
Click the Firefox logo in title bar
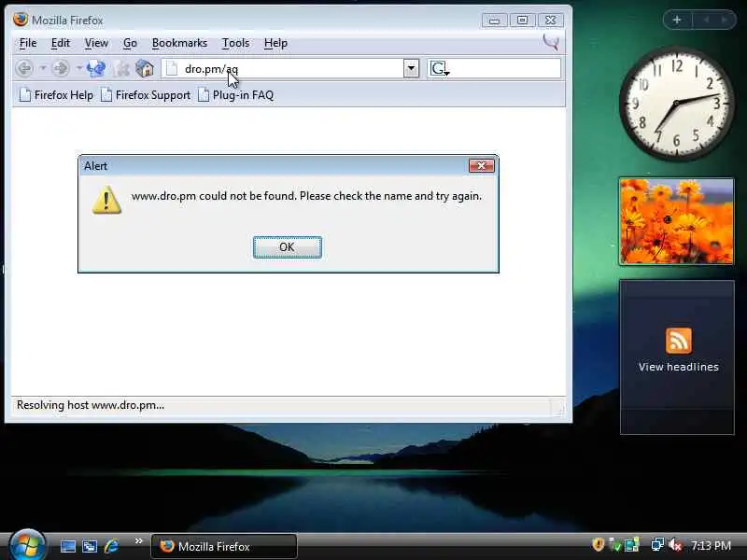tap(21, 20)
